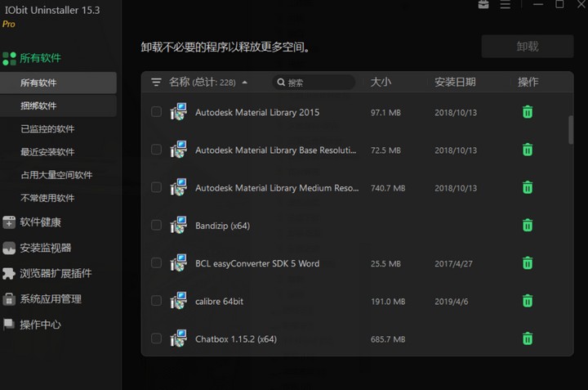Select 最近安装软件 in sidebar
588x390 pixels.
click(47, 152)
